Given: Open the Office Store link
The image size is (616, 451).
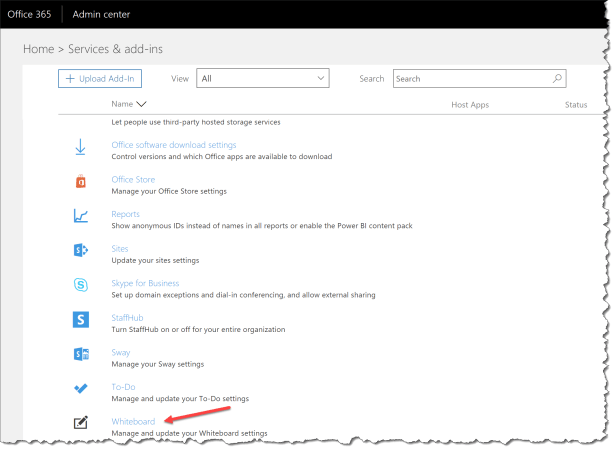Looking at the screenshot, I should [x=133, y=180].
